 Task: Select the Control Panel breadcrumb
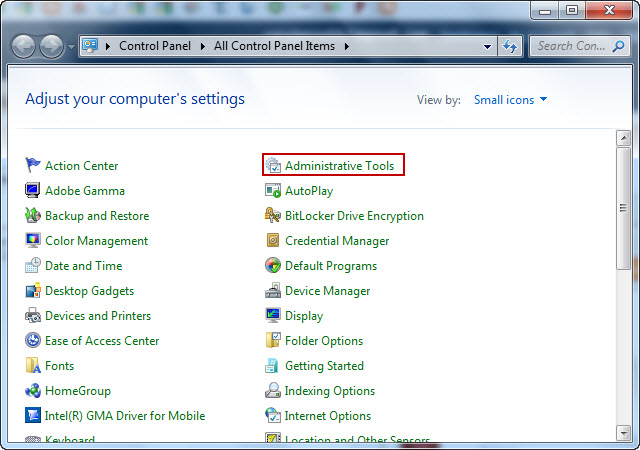[155, 46]
